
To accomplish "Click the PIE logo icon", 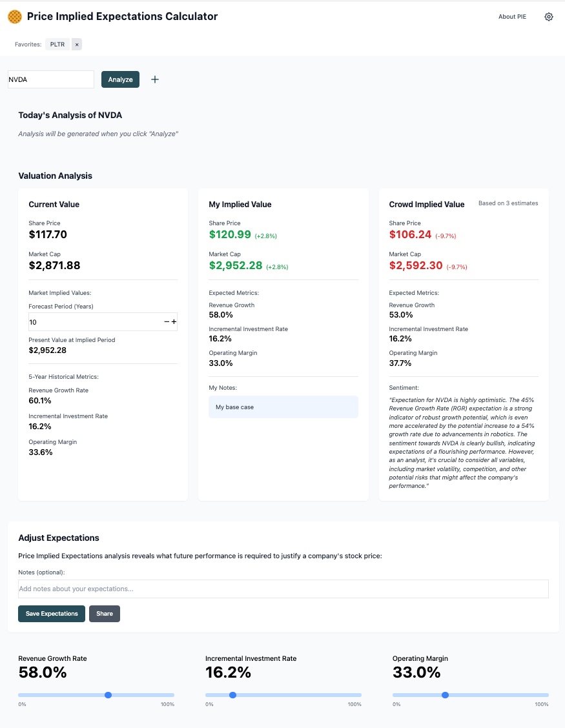I will tap(15, 17).
